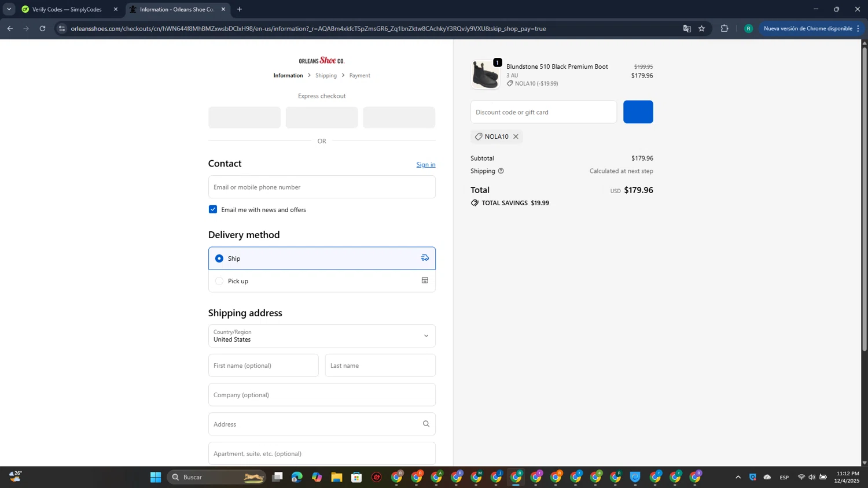Go to the Shipping breadcrumb step
Image resolution: width=868 pixels, height=488 pixels.
pos(326,76)
